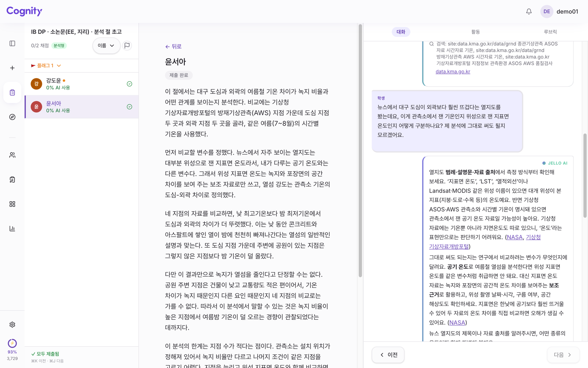This screenshot has width=588, height=368.
Task: Open the settings gear icon
Action: 12,325
